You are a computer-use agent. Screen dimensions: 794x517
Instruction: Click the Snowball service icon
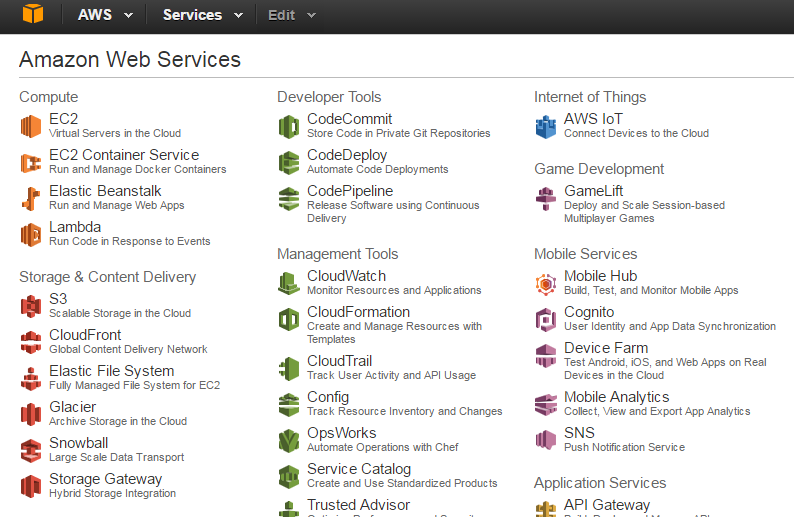(x=31, y=450)
